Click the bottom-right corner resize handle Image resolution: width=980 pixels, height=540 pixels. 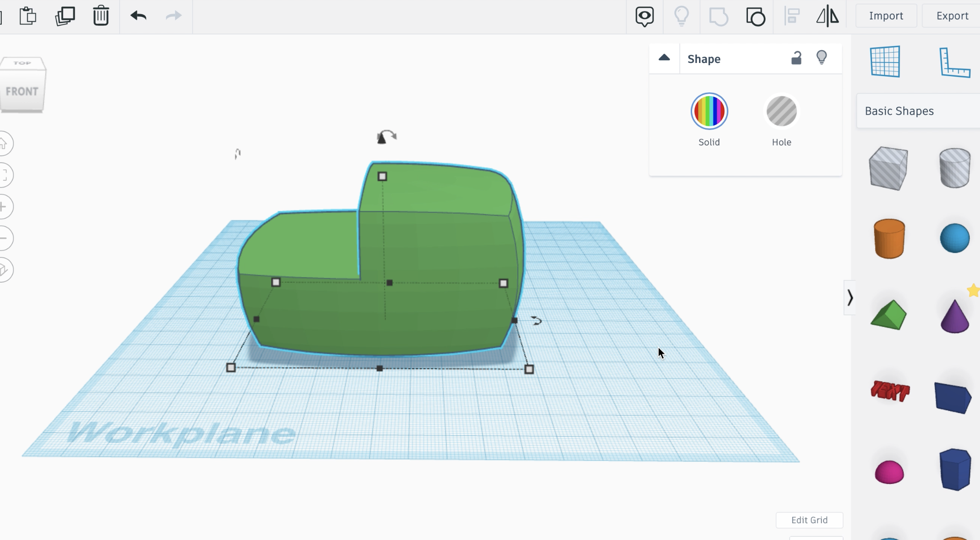click(529, 370)
